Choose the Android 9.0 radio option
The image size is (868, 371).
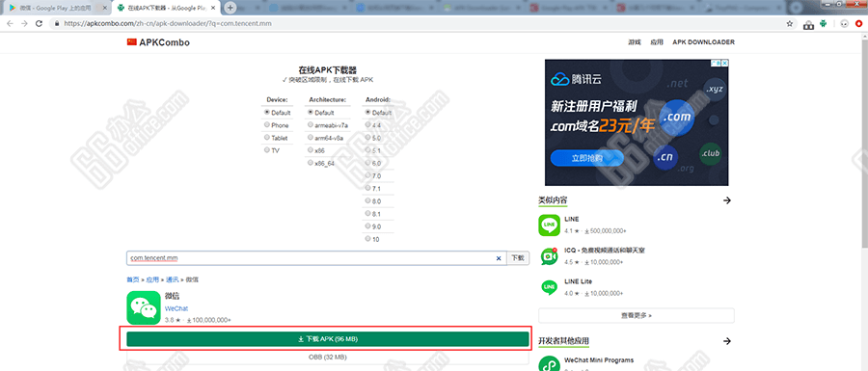pyautogui.click(x=368, y=226)
